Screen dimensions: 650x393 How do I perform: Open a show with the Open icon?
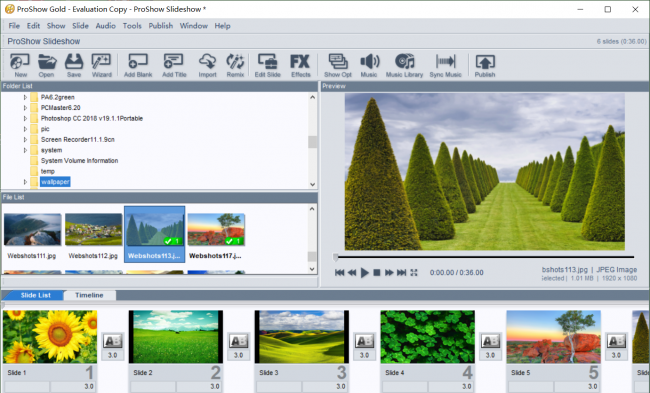pyautogui.click(x=46, y=66)
